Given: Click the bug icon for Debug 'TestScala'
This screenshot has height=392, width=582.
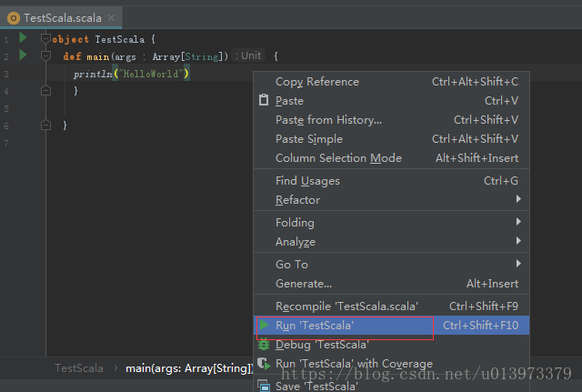Looking at the screenshot, I should point(264,345).
